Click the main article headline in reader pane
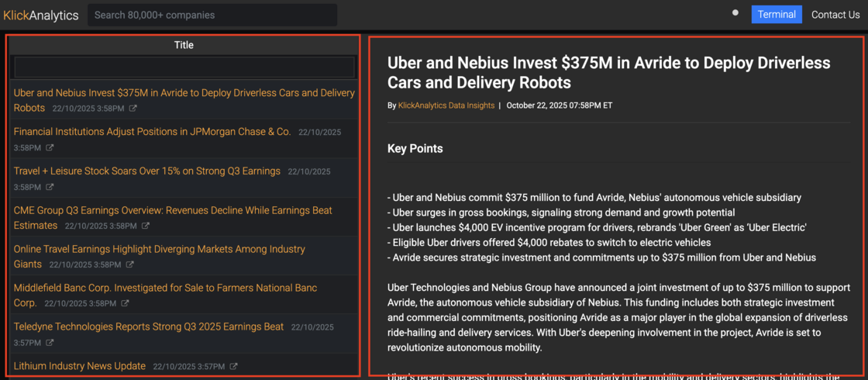This screenshot has height=380, width=868. (609, 73)
